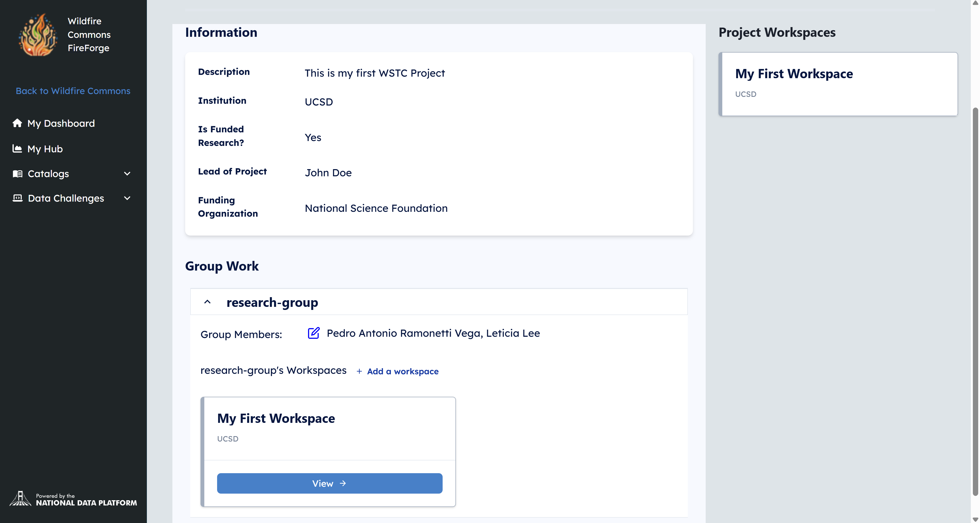Click the chart icon beside My Hub
The image size is (980, 523).
[17, 148]
